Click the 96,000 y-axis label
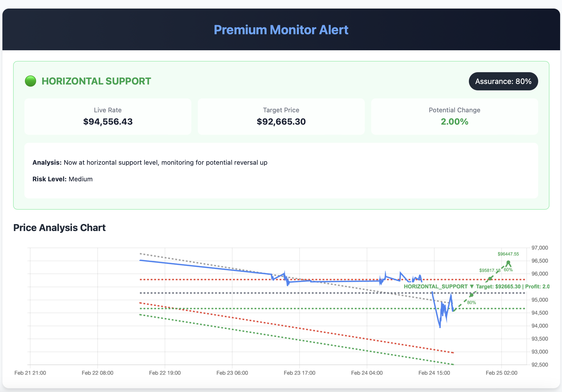Viewport: 562px width, 392px height. tap(540, 274)
